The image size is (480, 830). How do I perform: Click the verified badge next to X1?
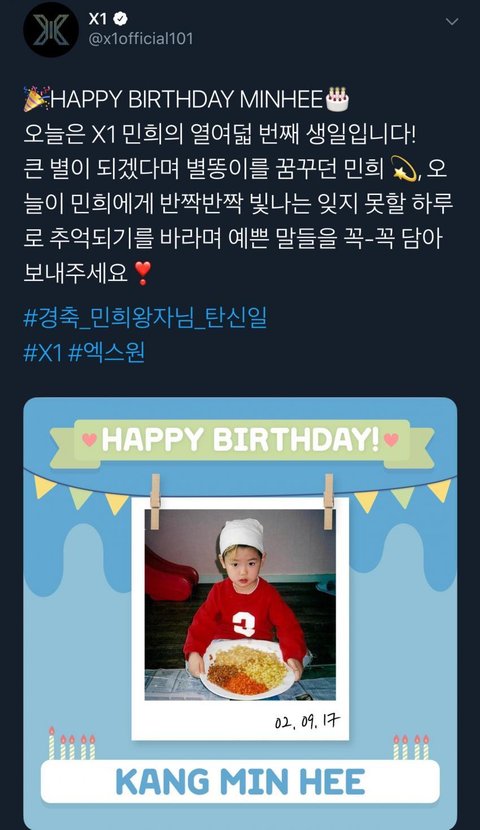(x=121, y=20)
